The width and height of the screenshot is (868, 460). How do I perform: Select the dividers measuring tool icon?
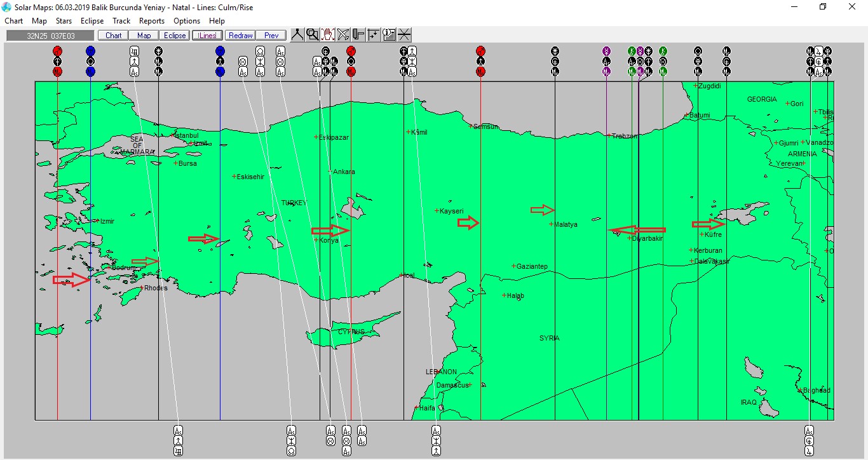[x=297, y=35]
